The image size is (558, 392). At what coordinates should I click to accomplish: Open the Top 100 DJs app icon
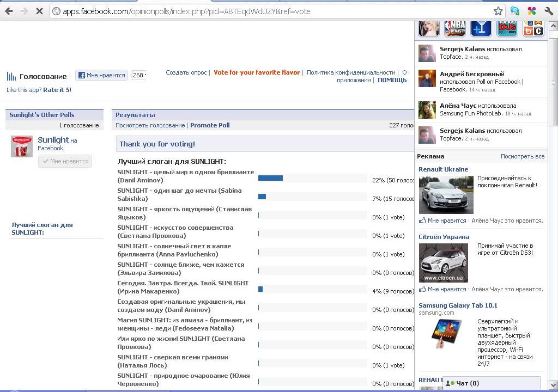[507, 28]
